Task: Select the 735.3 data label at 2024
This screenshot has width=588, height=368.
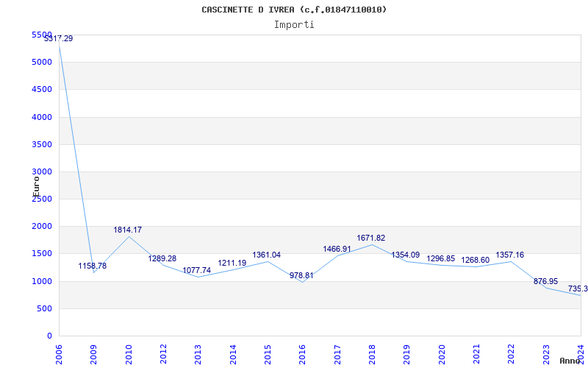Action: coord(578,289)
